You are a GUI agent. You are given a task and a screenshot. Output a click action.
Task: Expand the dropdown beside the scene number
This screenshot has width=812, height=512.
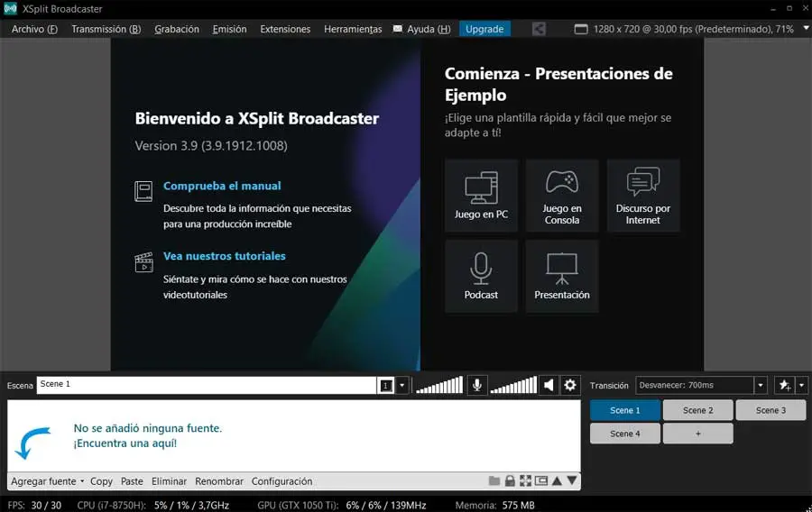point(401,385)
